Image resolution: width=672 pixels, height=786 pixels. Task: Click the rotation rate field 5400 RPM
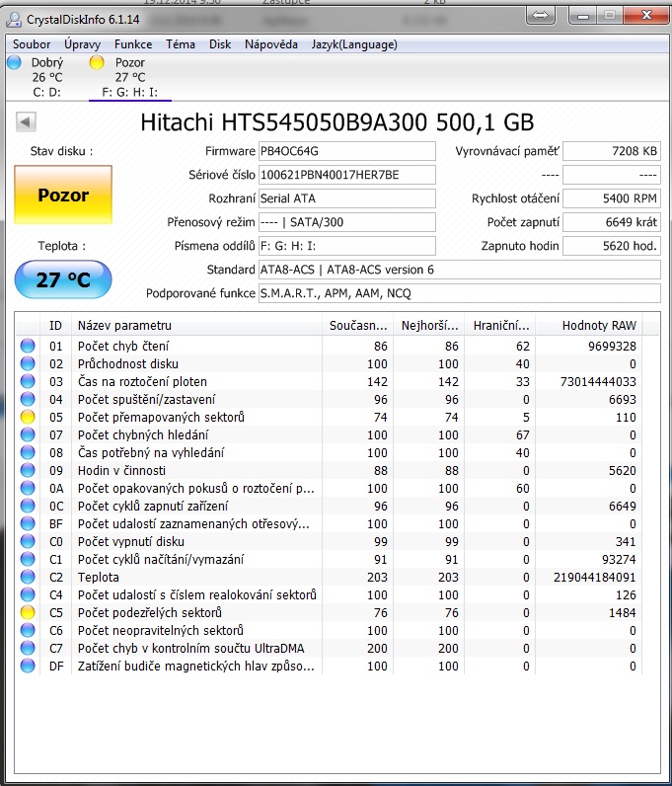612,198
